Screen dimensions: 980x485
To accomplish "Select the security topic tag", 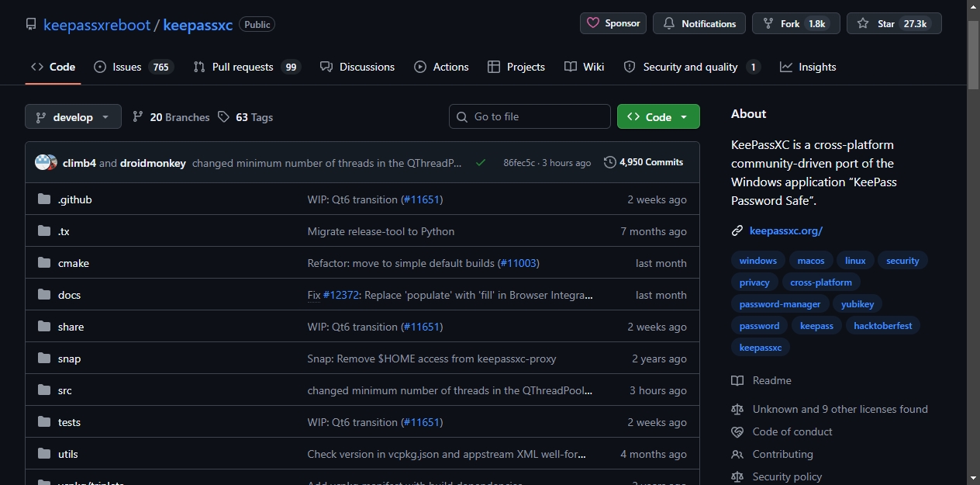I will [902, 261].
